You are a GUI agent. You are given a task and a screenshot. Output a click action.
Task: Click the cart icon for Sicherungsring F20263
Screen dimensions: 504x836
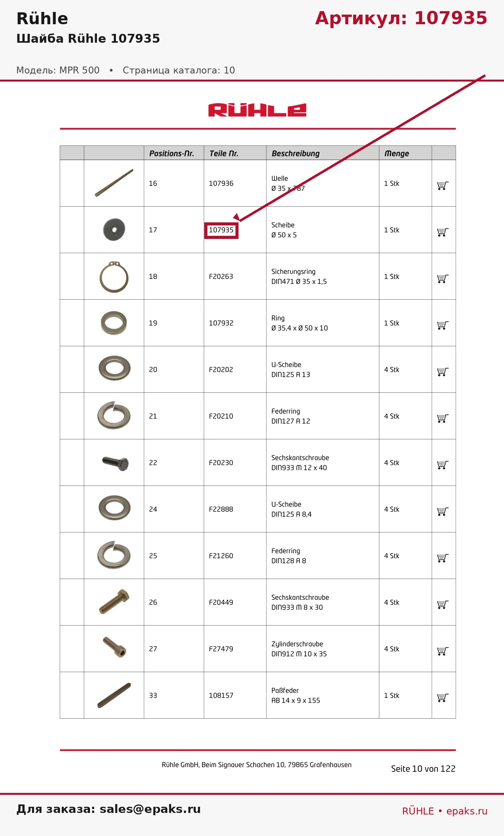click(443, 279)
